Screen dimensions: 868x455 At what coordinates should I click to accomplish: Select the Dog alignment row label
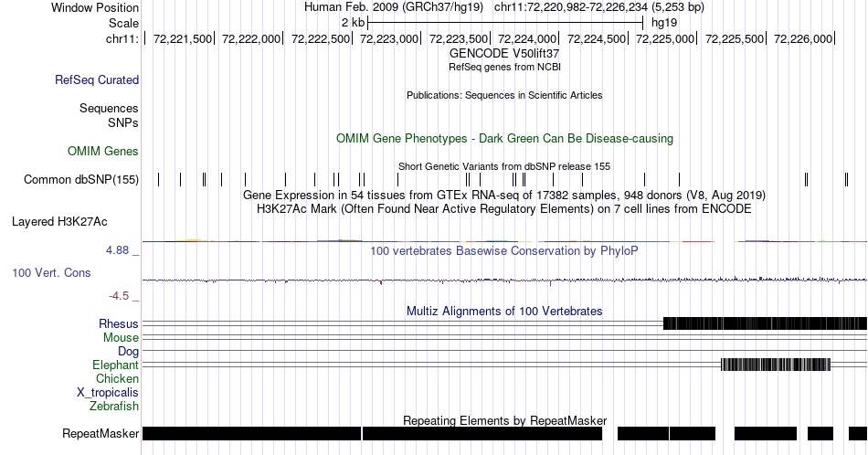[128, 351]
